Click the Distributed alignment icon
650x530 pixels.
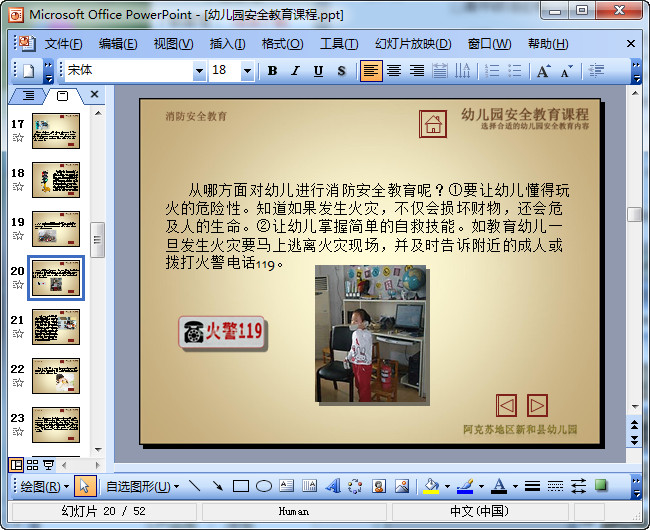tap(440, 71)
